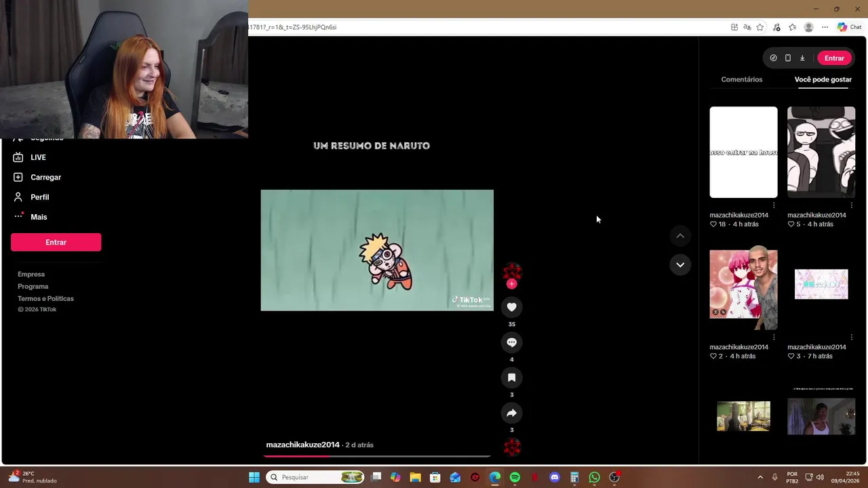Click the translate page icon in address bar
The width and height of the screenshot is (868, 488).
(x=747, y=27)
